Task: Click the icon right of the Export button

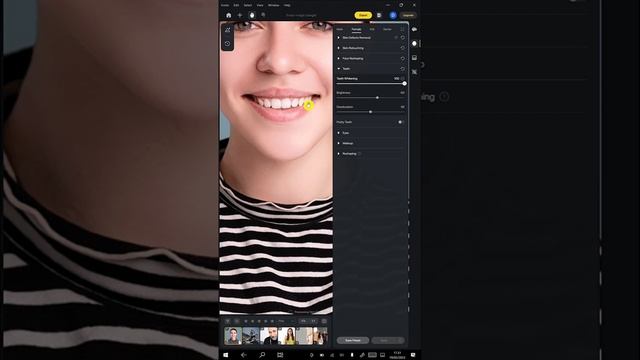Action: [x=379, y=15]
